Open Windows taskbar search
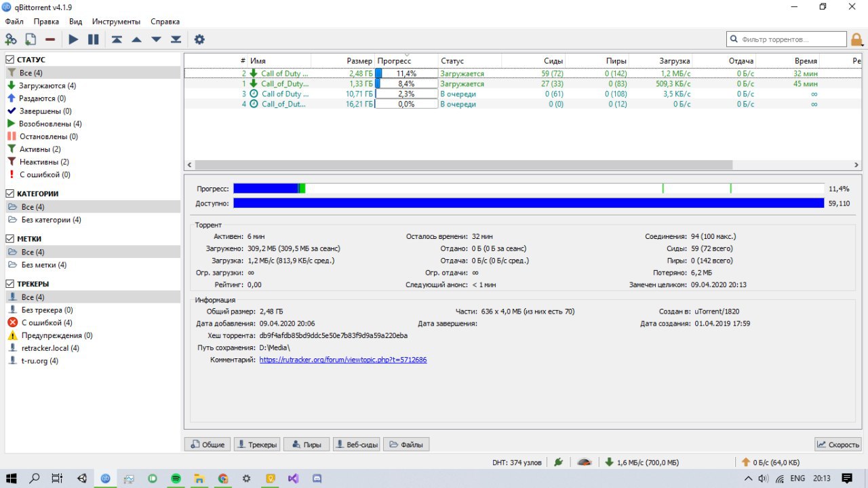Image resolution: width=868 pixels, height=488 pixels. click(x=34, y=478)
